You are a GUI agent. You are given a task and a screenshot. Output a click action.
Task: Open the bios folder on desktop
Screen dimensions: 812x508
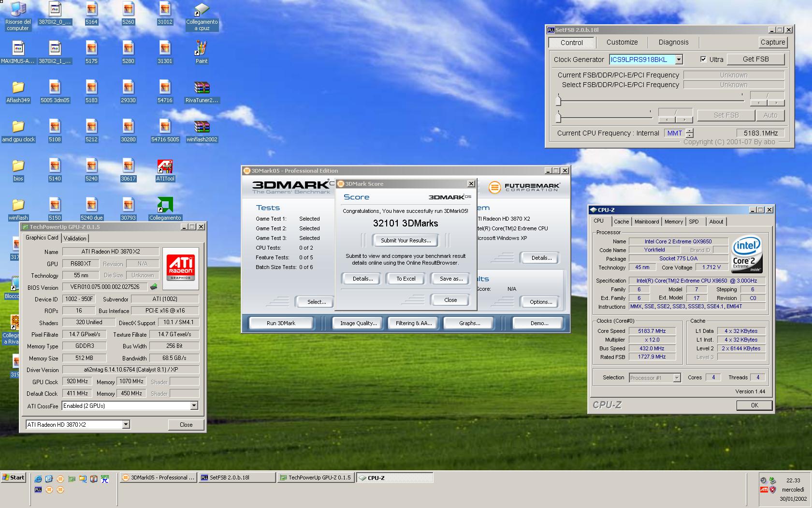[x=18, y=170]
